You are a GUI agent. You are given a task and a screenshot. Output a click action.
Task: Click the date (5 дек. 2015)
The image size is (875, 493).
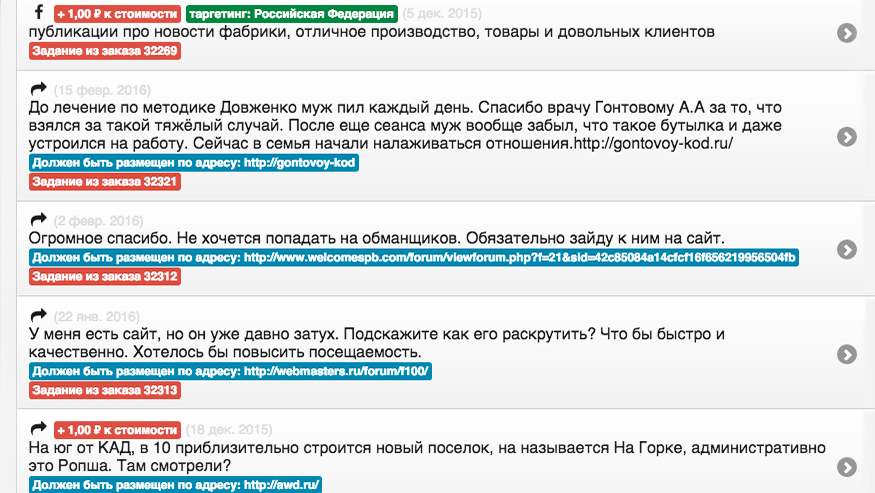pos(442,13)
